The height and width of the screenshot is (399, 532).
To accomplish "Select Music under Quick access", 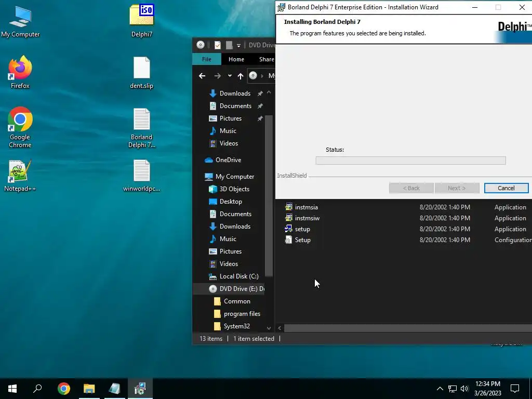I will pos(228,130).
